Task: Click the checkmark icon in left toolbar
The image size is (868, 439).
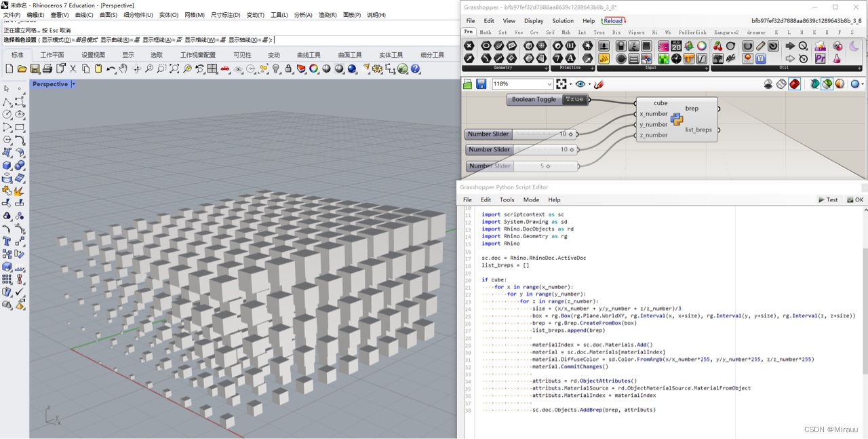Action: pyautogui.click(x=20, y=292)
